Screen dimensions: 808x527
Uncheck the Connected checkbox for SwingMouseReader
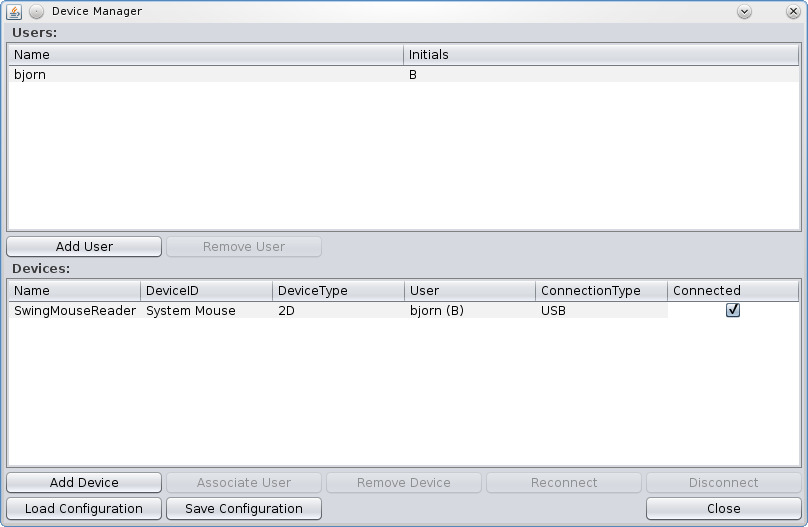[733, 311]
